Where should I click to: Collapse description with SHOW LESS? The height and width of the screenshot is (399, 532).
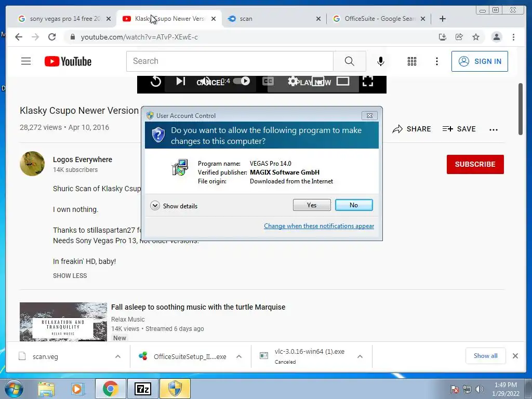(x=70, y=276)
